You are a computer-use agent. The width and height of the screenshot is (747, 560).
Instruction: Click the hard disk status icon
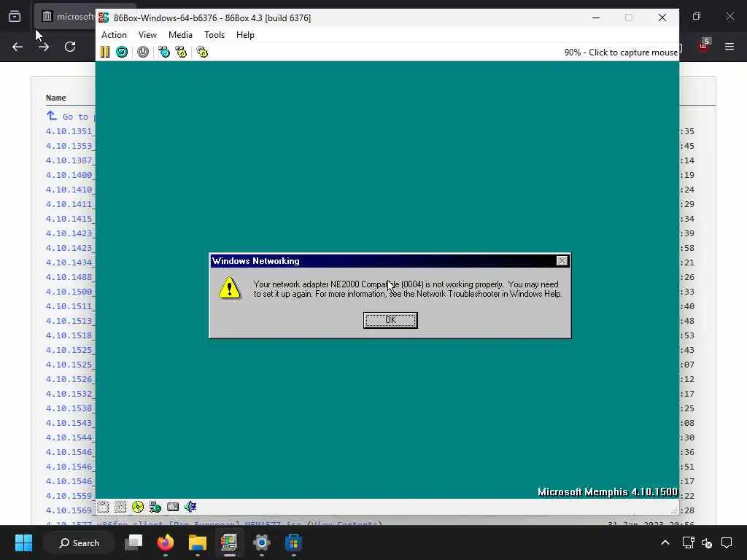click(x=172, y=507)
